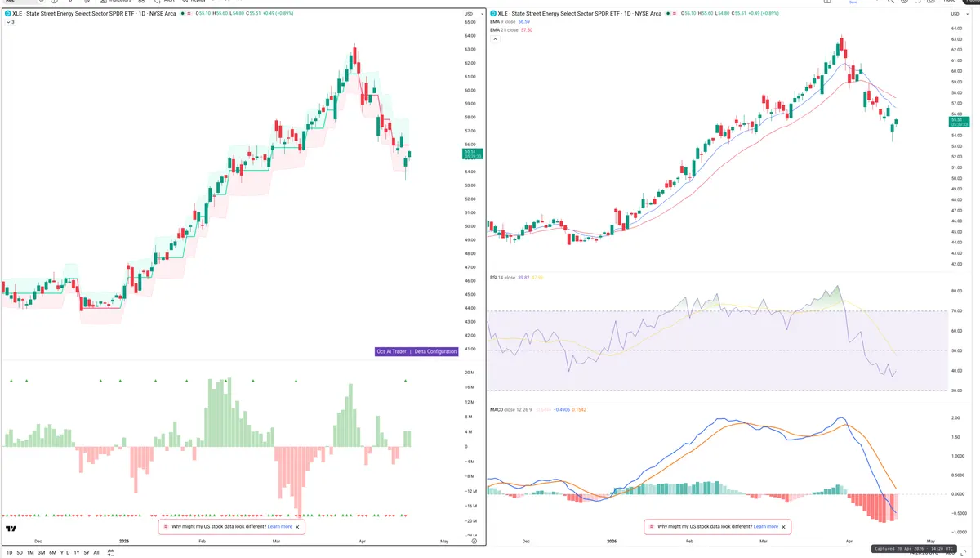Expand the collapsed 3 indicators legend
This screenshot has width=980, height=558.
click(11, 22)
